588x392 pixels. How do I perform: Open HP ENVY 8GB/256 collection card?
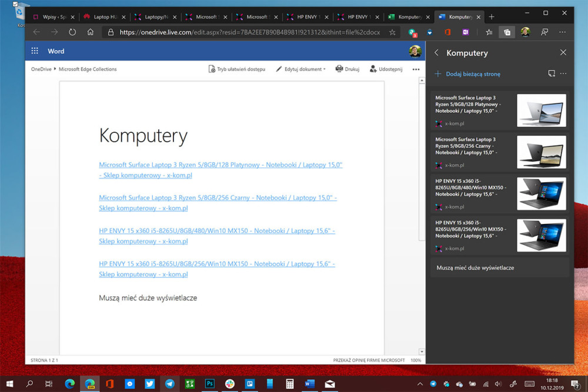pos(499,235)
